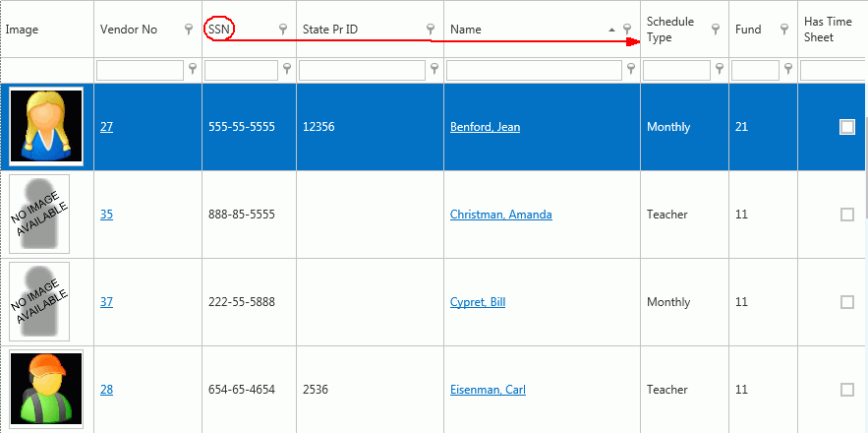Click pin icon beside Name filter box

coord(630,69)
